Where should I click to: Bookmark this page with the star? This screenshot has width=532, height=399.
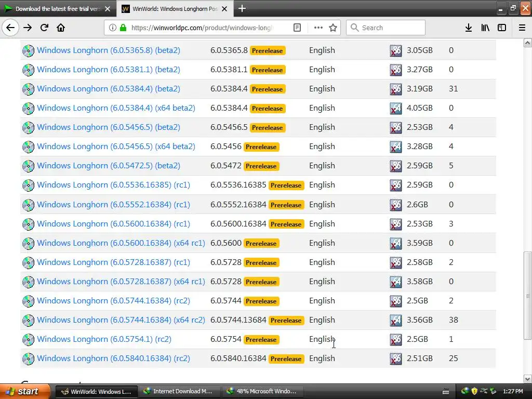click(x=333, y=28)
